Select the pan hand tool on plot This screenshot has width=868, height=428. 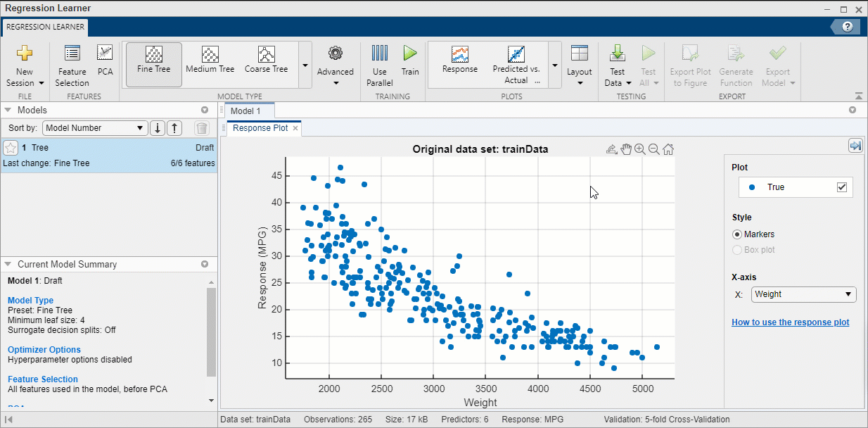tap(625, 149)
